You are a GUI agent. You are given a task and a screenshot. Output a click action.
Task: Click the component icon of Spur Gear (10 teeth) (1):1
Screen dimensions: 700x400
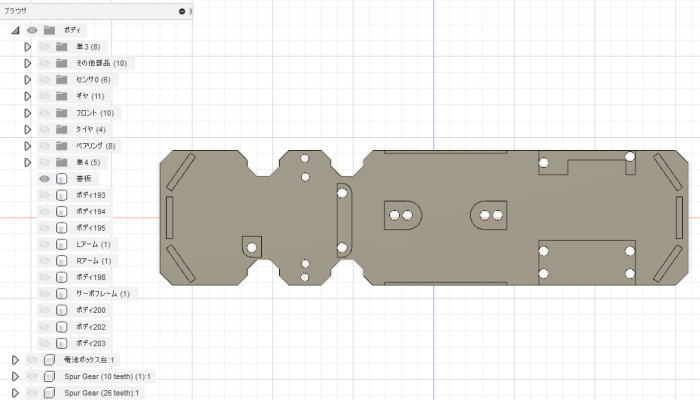[49, 377]
